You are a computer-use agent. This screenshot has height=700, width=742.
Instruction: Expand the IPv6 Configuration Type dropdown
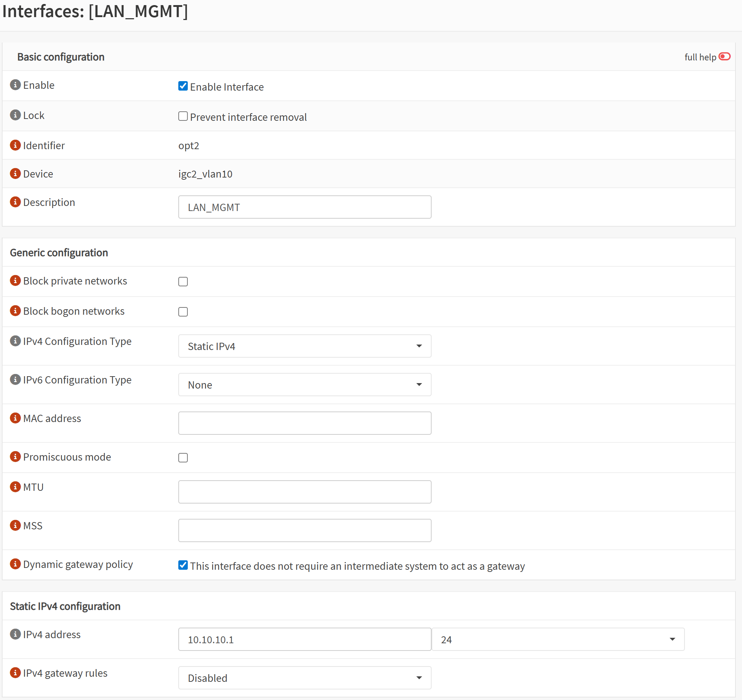(305, 385)
